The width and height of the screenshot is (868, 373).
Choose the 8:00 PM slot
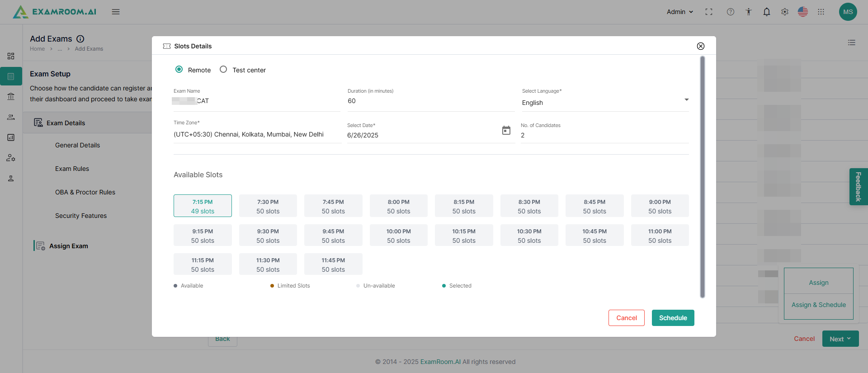pos(398,206)
